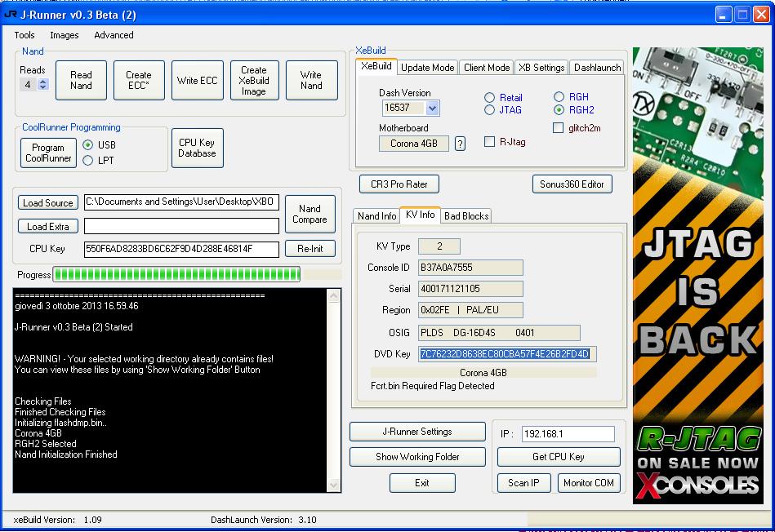
Task: Click the motherboard help question mark
Action: [x=460, y=144]
